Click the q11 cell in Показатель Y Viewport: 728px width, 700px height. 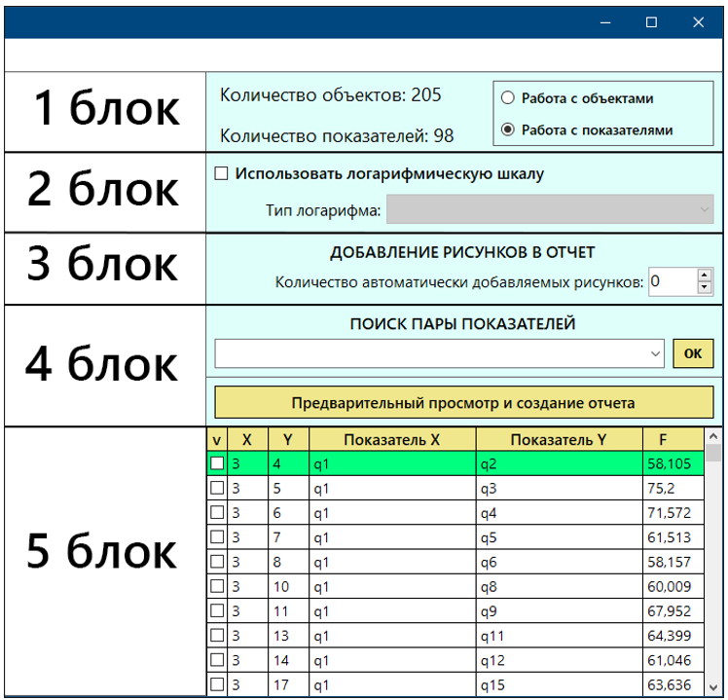(559, 636)
